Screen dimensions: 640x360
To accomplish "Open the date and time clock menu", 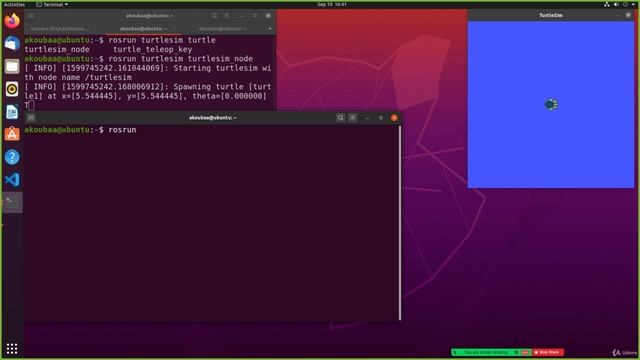I will tap(332, 4).
